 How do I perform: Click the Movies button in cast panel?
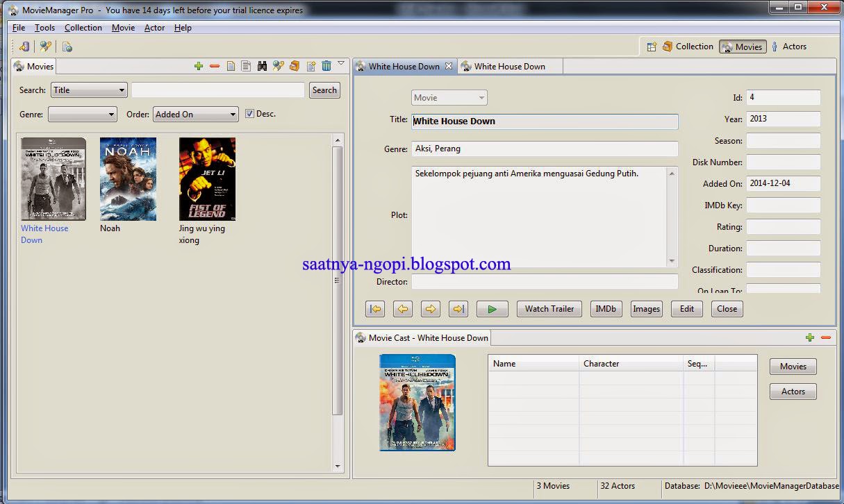click(793, 367)
